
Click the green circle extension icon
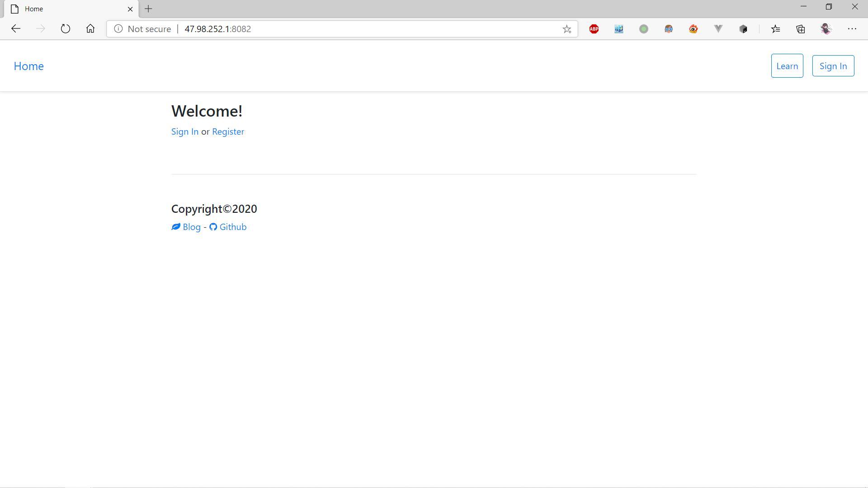643,29
